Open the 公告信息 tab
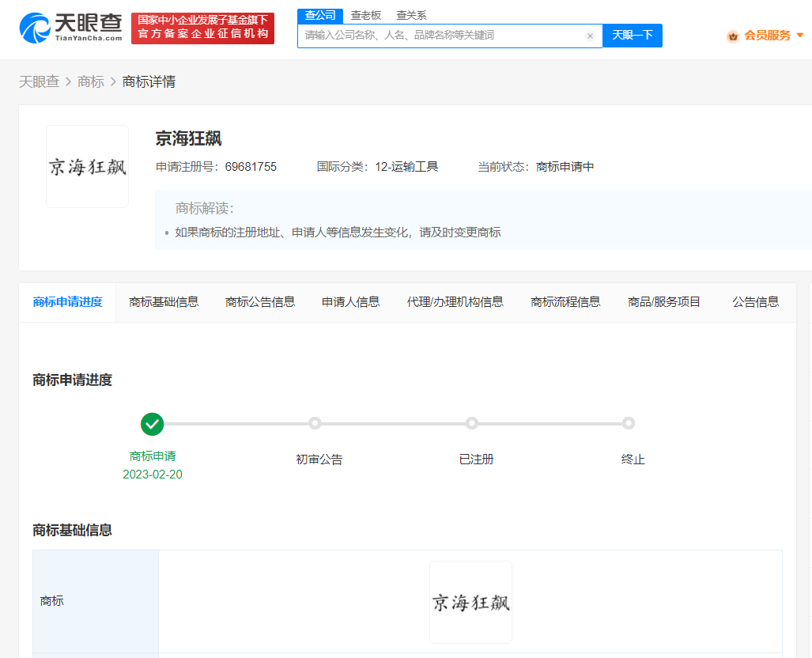The width and height of the screenshot is (812, 658). 756,302
